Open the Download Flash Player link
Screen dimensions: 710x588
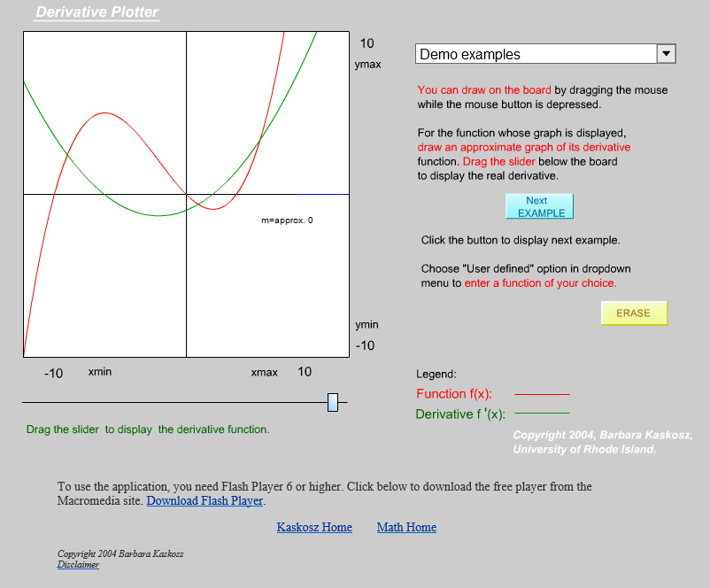click(205, 500)
